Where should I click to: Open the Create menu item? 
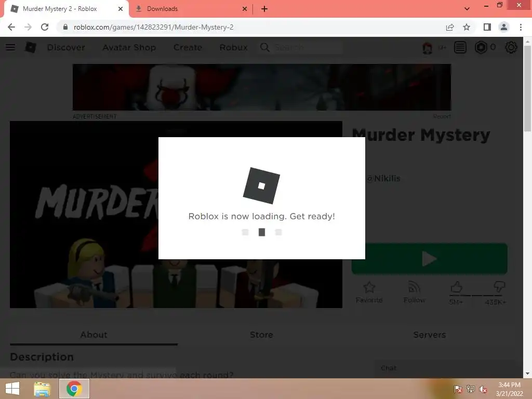click(188, 47)
